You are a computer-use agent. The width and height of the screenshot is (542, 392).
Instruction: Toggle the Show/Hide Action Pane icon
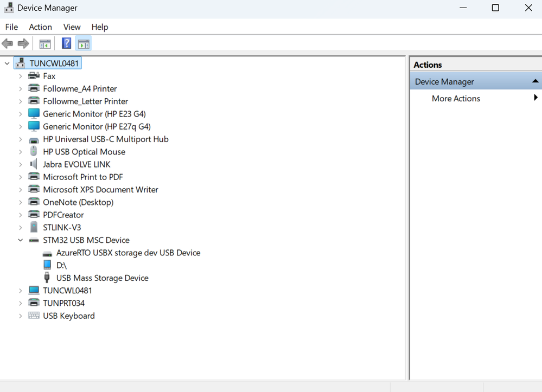[x=84, y=44]
